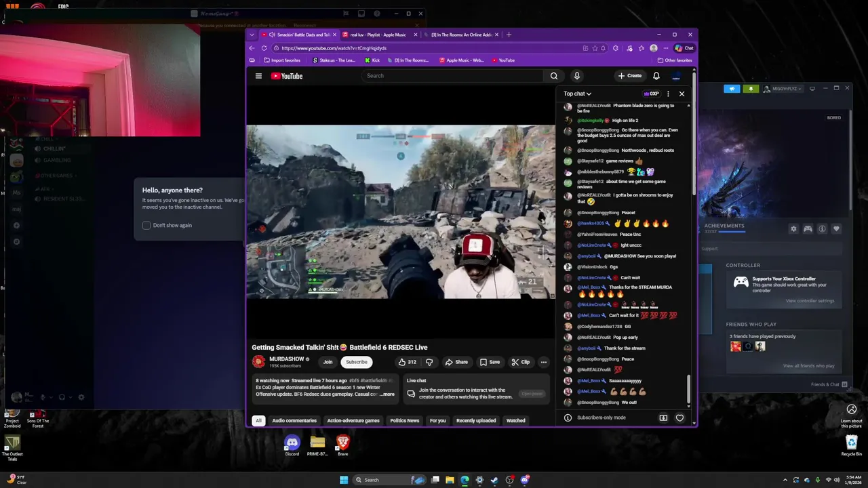Open browser settings and more ellipsis

[x=665, y=48]
